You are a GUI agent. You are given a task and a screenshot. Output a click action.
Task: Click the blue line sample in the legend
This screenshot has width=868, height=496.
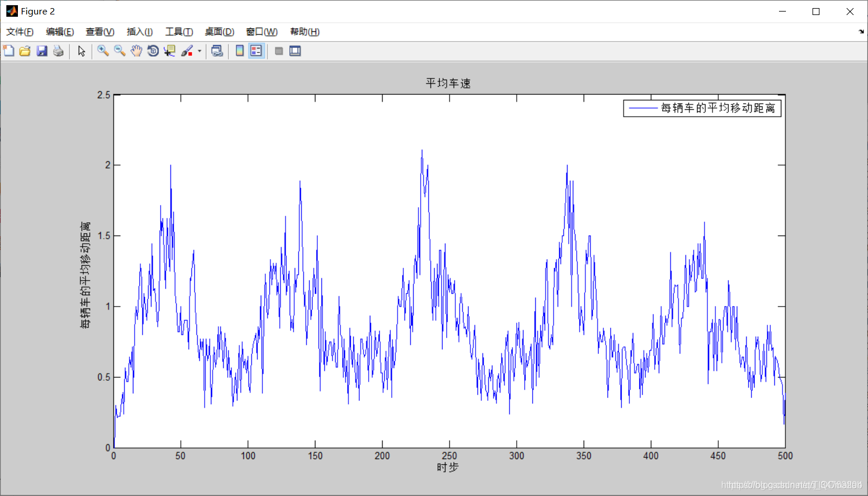click(643, 108)
